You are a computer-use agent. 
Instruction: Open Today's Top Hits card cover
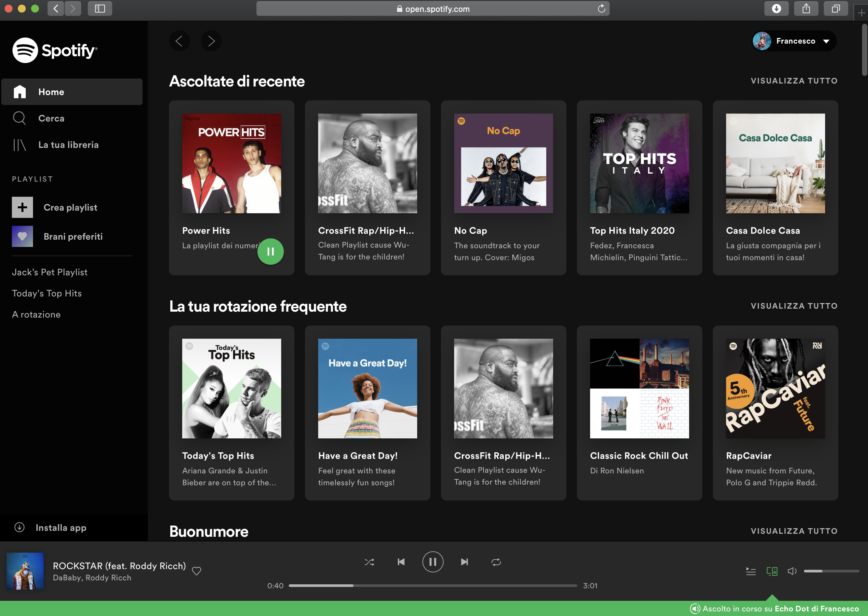coord(232,389)
